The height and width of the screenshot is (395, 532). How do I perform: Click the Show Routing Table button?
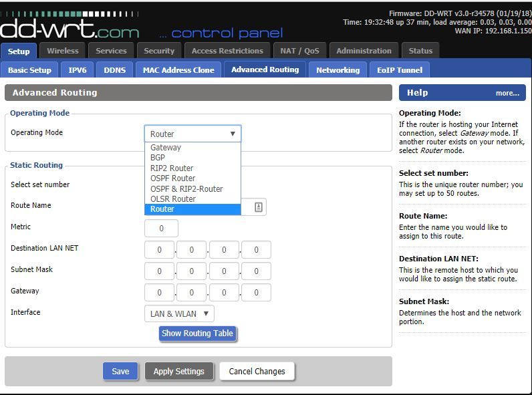click(x=197, y=334)
